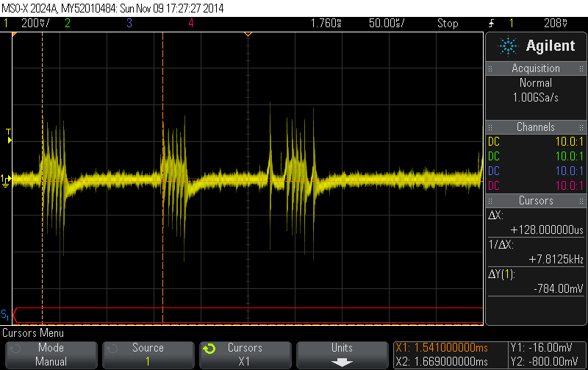
Task: Click the red serial bus S1 trace
Action: coord(248,316)
